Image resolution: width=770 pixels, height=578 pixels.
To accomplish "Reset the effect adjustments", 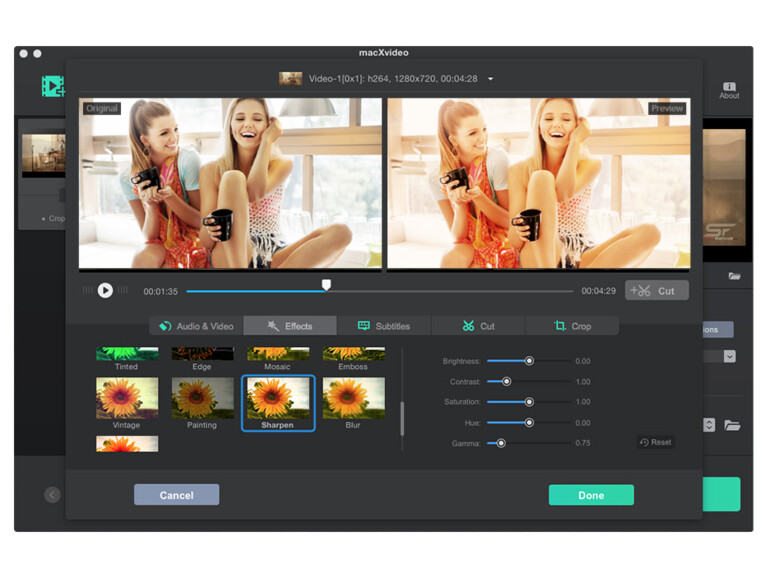I will click(656, 442).
